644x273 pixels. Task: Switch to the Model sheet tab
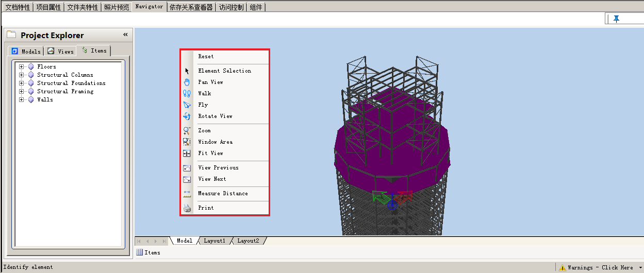point(185,241)
